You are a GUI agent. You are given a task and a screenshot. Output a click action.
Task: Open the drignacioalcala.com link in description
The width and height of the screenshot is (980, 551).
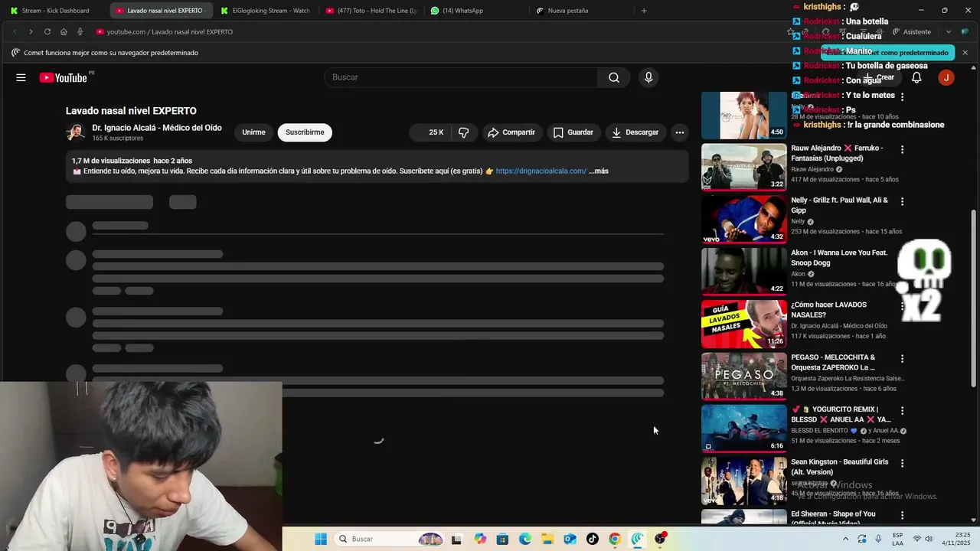[x=541, y=171]
